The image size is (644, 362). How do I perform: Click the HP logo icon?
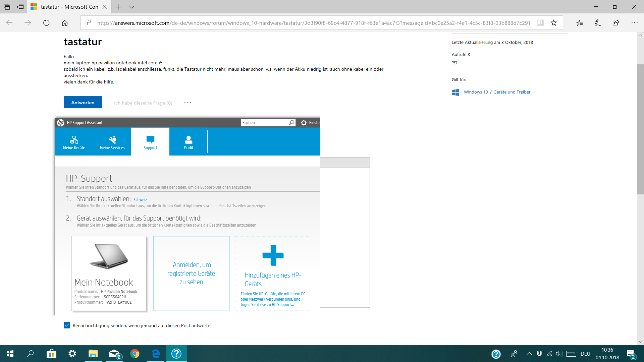(x=61, y=123)
